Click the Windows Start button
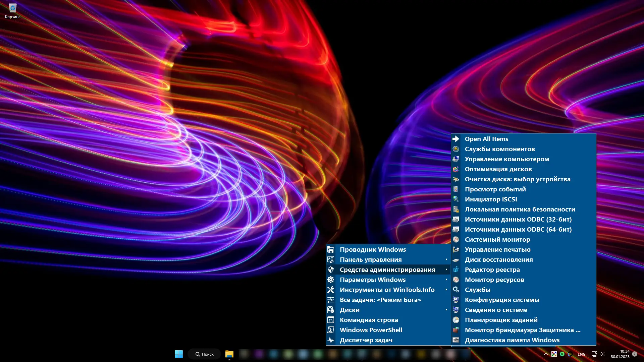This screenshot has width=644, height=362. click(179, 354)
